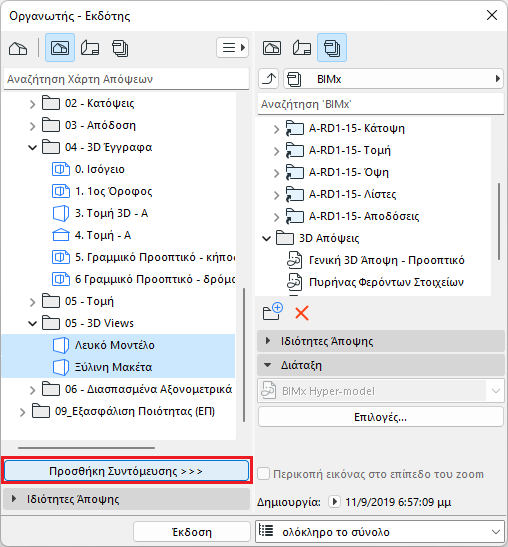The height and width of the screenshot is (547, 508).
Task: Collapse the 04 - 3D Έγγραφα folder
Action: click(32, 148)
